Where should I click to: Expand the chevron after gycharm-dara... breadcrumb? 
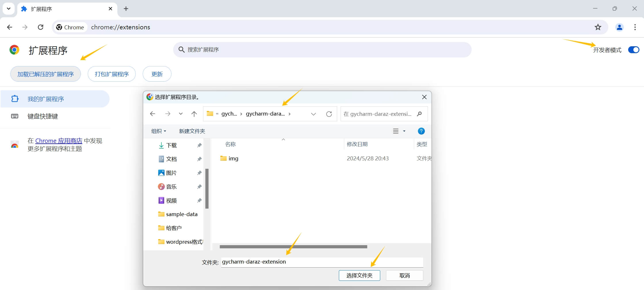(x=289, y=114)
